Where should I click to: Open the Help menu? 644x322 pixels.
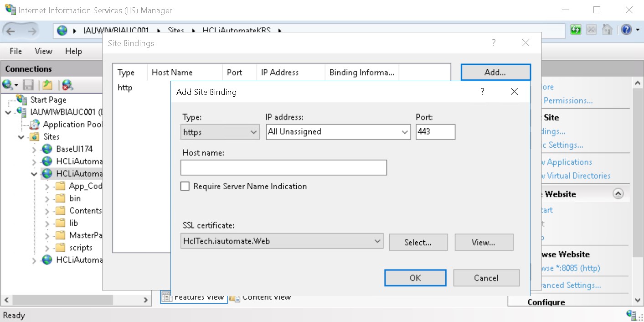click(73, 51)
